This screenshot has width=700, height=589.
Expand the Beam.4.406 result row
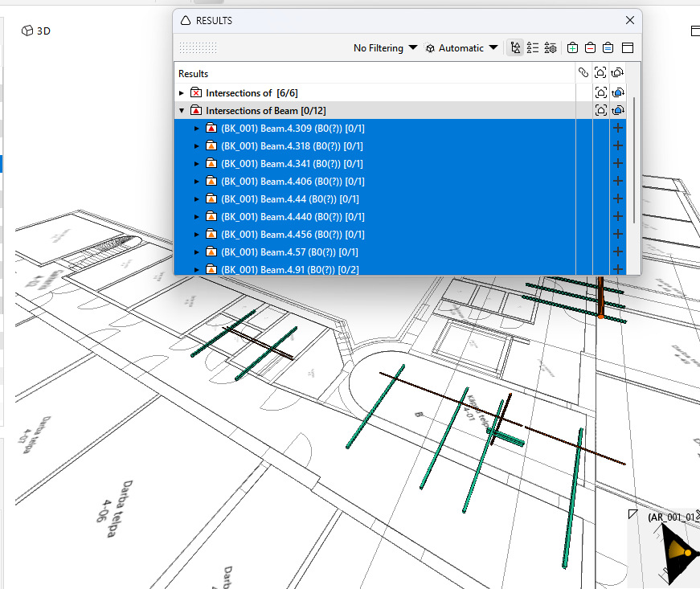(196, 181)
